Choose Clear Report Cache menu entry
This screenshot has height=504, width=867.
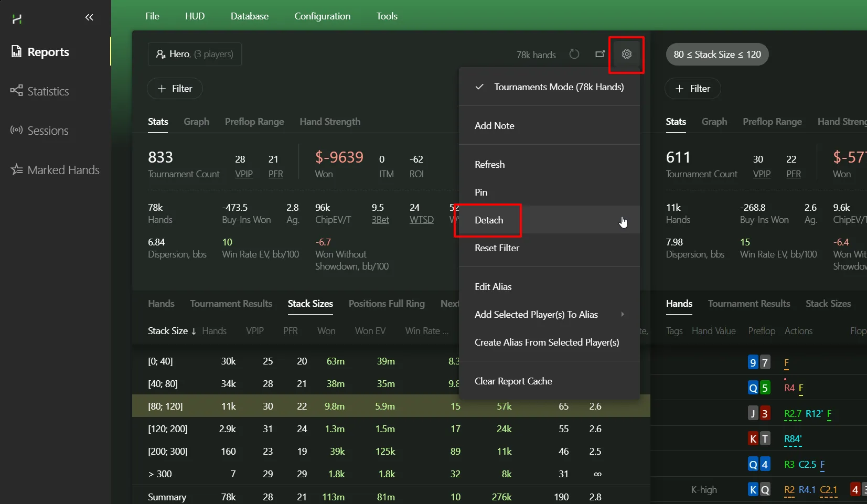coord(513,381)
